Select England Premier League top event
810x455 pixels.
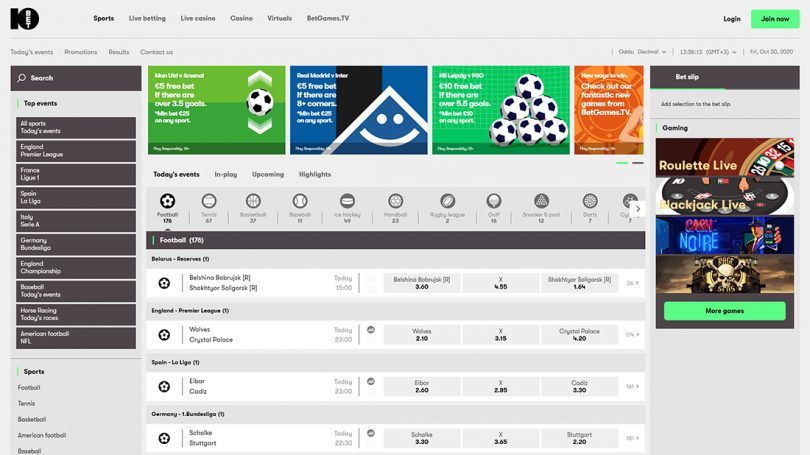(76, 151)
